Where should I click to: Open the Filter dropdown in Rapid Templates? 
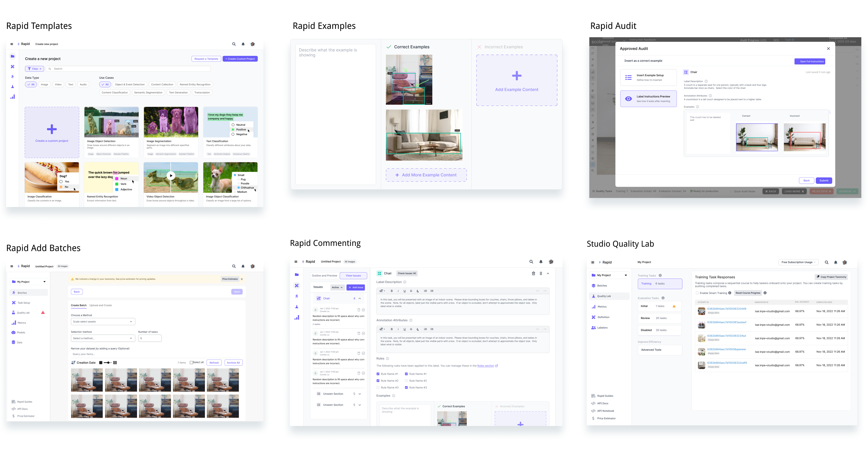(x=34, y=69)
